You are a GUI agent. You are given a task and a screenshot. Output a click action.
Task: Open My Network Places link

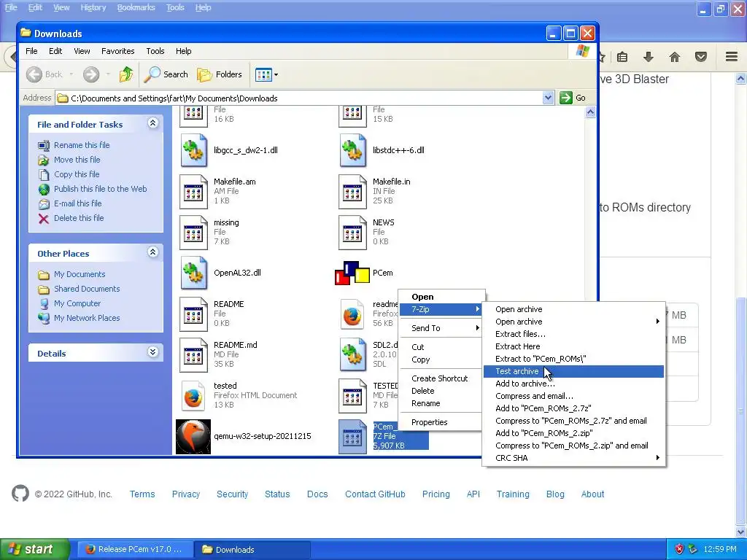coord(87,318)
